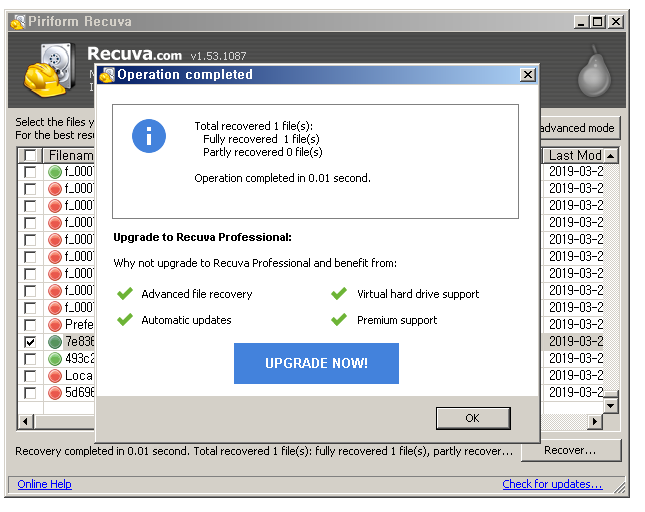645x512 pixels.
Task: Click the 'Operation completed in 0.01 second.' text
Action: click(x=283, y=178)
